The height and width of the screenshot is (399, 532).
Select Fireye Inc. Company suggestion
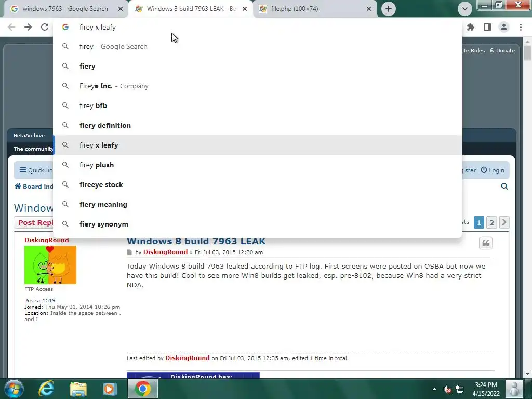click(258, 86)
